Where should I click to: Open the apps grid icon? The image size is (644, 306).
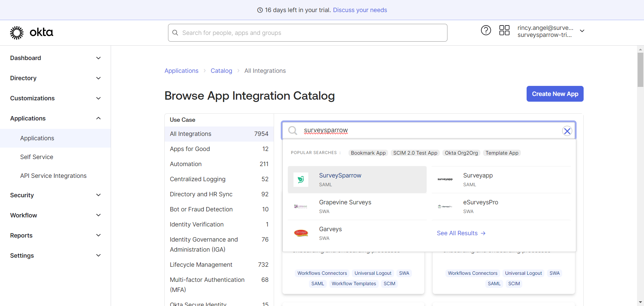click(x=504, y=31)
